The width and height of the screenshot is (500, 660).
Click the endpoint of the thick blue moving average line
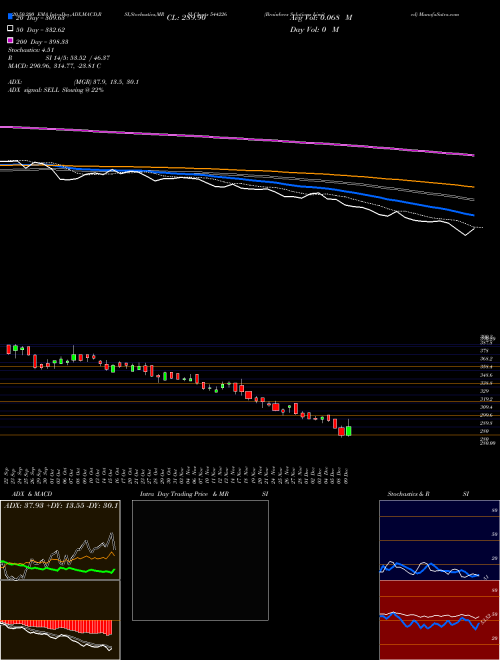tap(473, 215)
